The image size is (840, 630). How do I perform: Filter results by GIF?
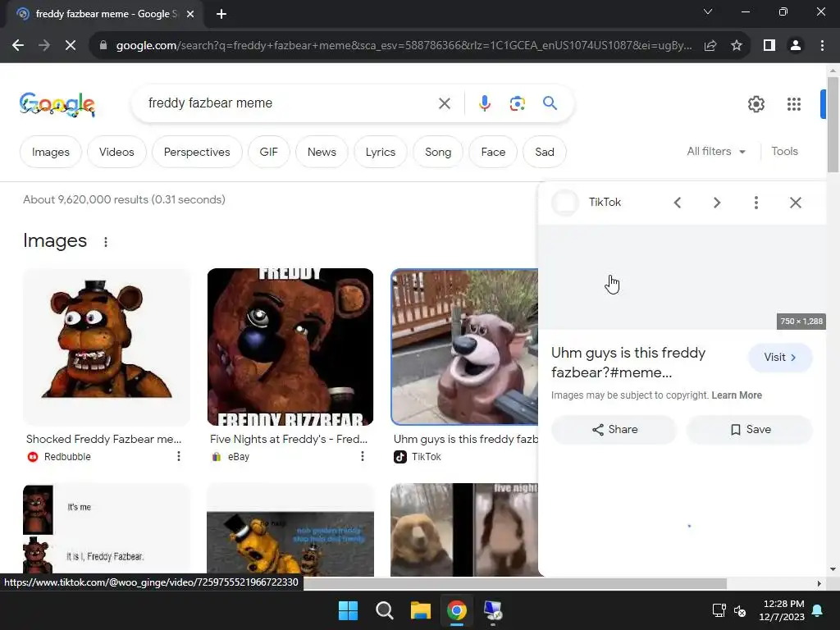point(268,152)
